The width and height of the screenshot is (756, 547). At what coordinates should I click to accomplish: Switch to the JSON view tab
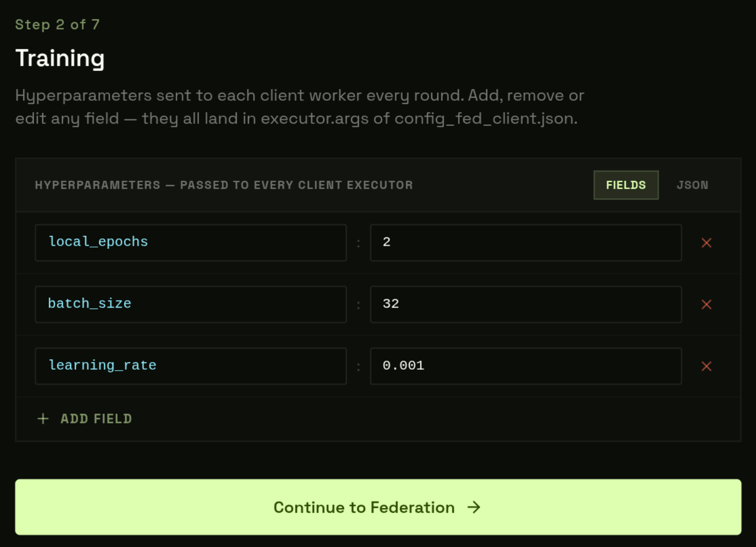692,185
